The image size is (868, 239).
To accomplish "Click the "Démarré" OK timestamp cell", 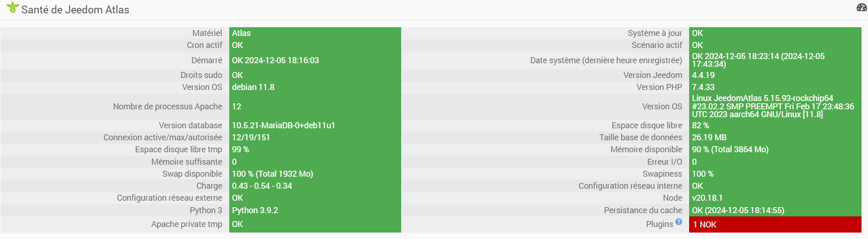I will point(275,60).
